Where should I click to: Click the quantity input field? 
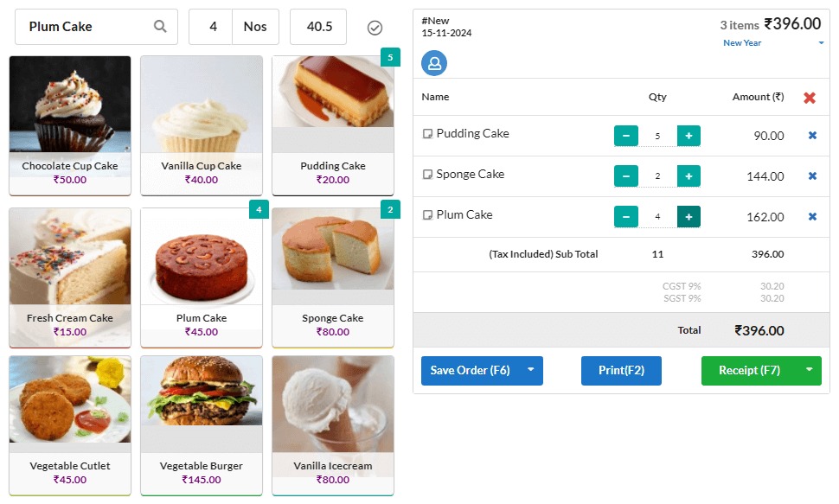pyautogui.click(x=213, y=27)
